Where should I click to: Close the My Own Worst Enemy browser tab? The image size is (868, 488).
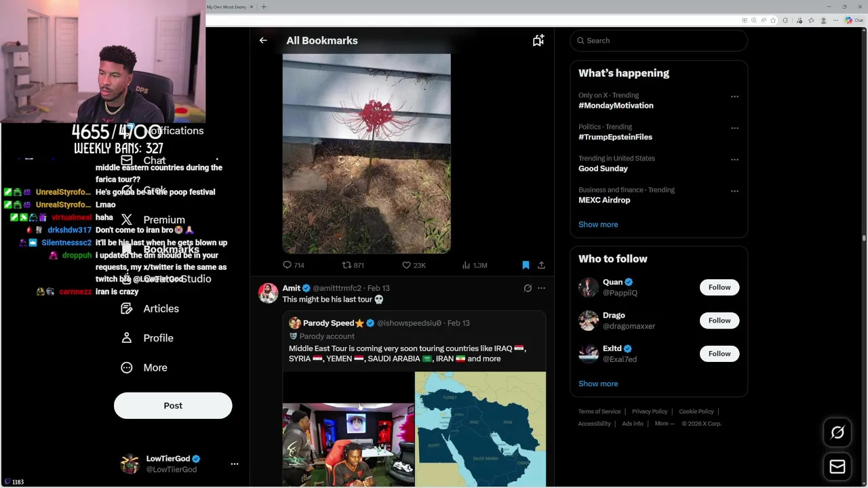[x=252, y=7]
